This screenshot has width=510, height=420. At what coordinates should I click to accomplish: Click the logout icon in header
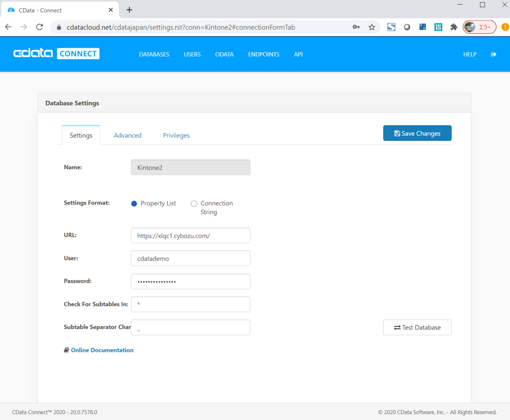pyautogui.click(x=493, y=54)
